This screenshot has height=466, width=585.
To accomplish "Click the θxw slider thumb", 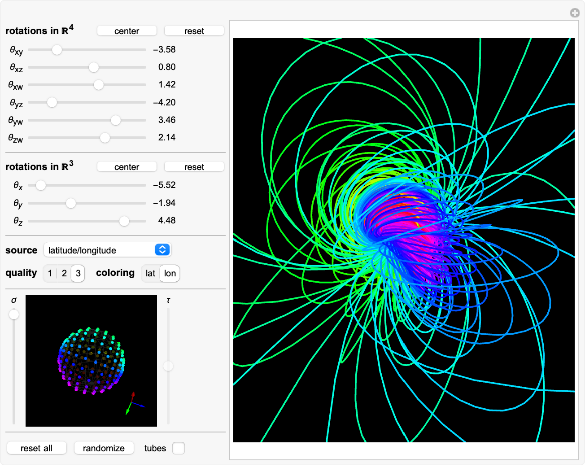I will pyautogui.click(x=98, y=85).
